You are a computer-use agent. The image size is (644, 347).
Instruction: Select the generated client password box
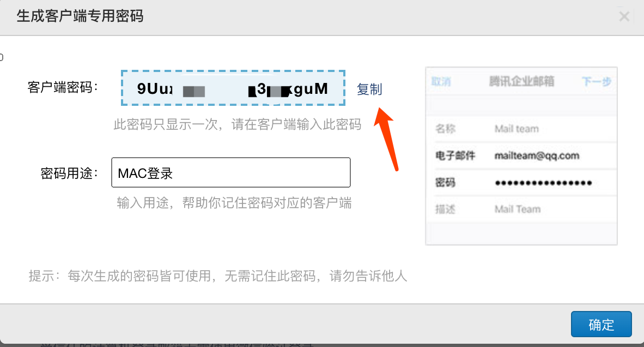(233, 88)
